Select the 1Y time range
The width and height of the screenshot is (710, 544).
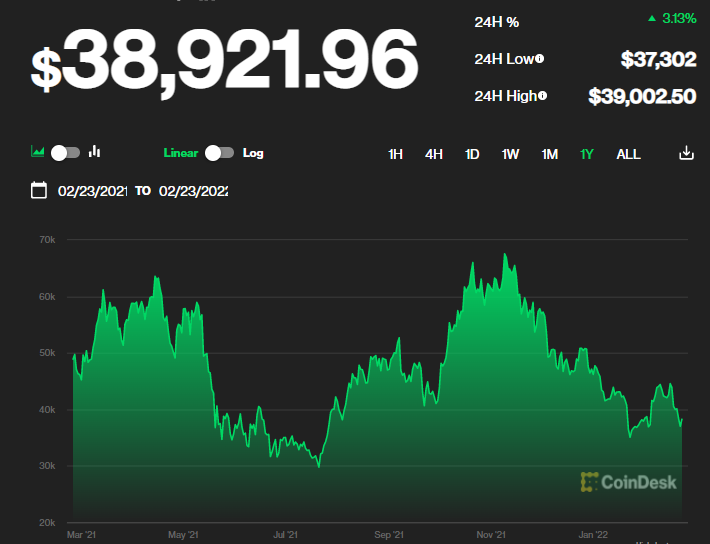586,154
